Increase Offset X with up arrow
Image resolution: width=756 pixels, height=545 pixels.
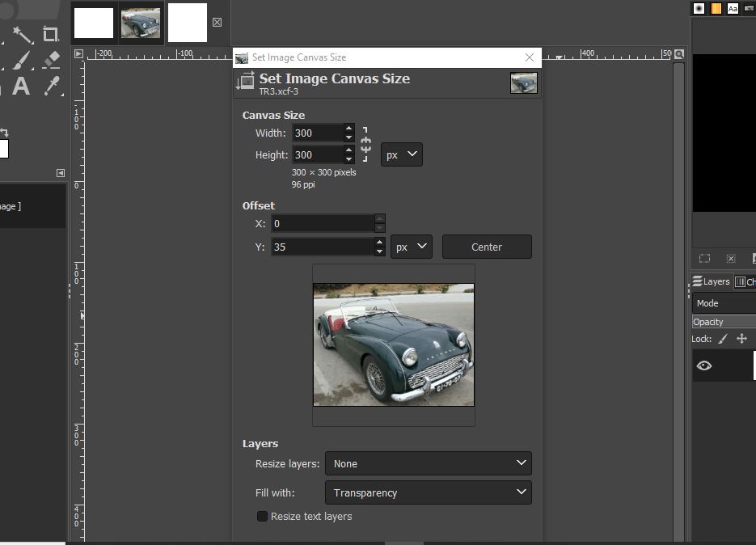coord(380,218)
